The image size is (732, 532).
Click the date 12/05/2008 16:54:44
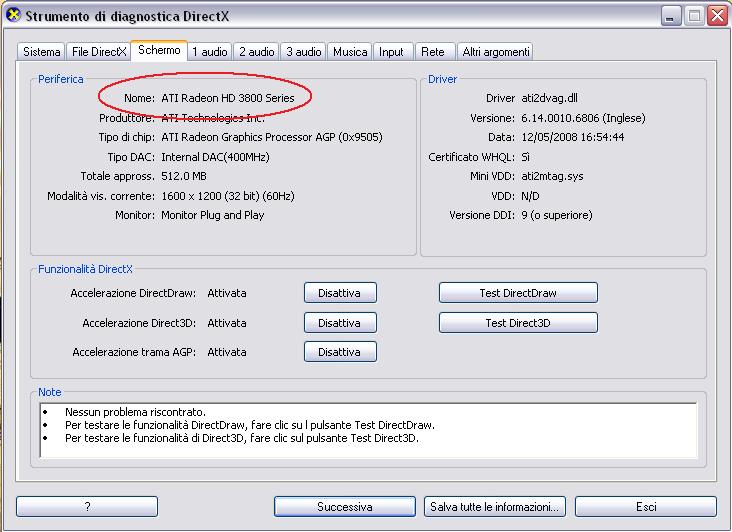coord(573,137)
